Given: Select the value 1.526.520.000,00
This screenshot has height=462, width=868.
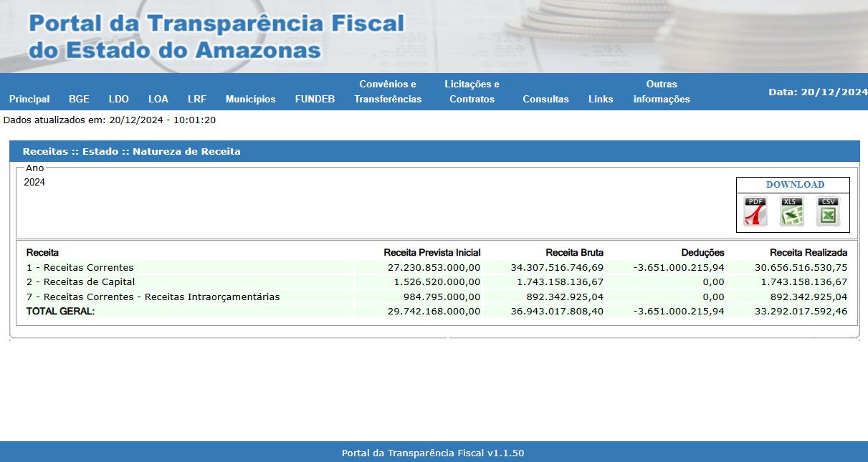Looking at the screenshot, I should pos(437,281).
